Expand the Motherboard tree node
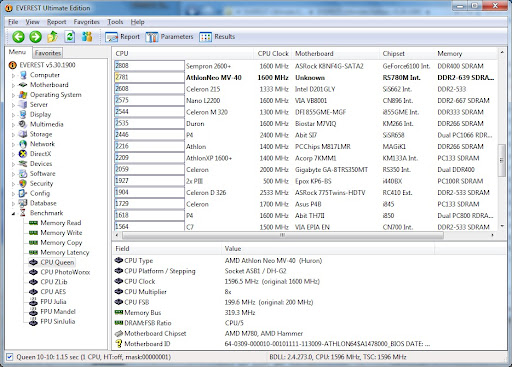The width and height of the screenshot is (512, 367). (13, 85)
